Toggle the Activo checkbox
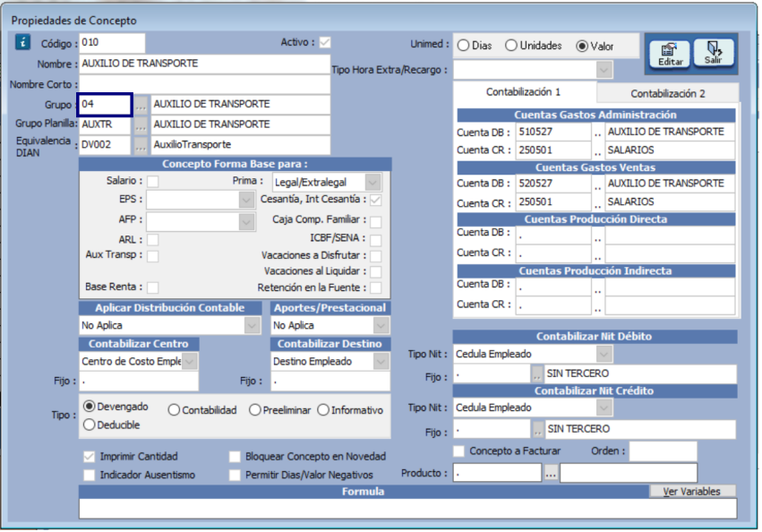Image resolution: width=762 pixels, height=532 pixels. (325, 43)
